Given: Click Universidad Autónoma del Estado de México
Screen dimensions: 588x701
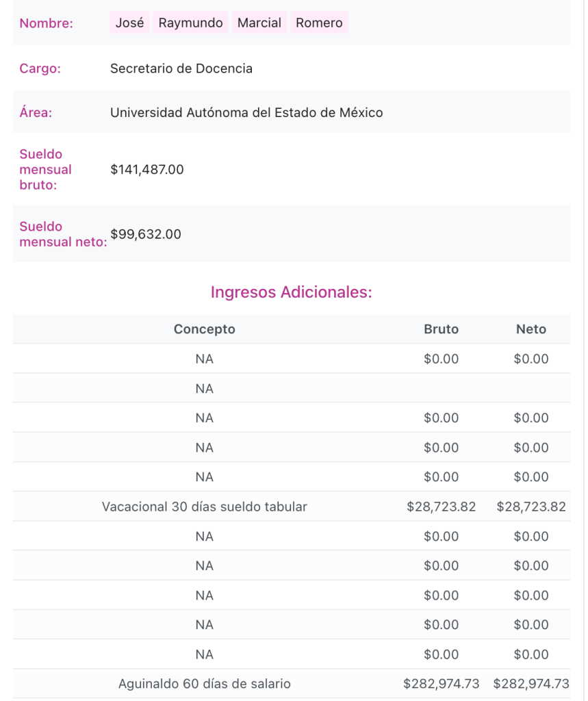Looking at the screenshot, I should [246, 112].
